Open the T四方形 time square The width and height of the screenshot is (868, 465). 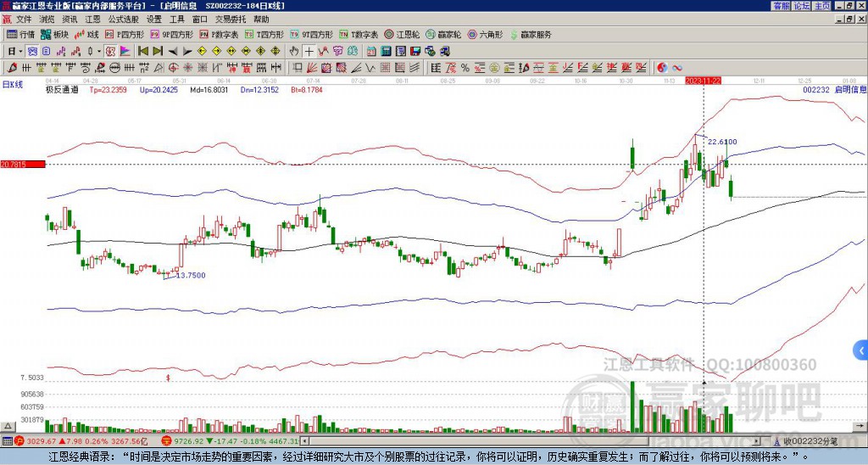pyautogui.click(x=264, y=34)
